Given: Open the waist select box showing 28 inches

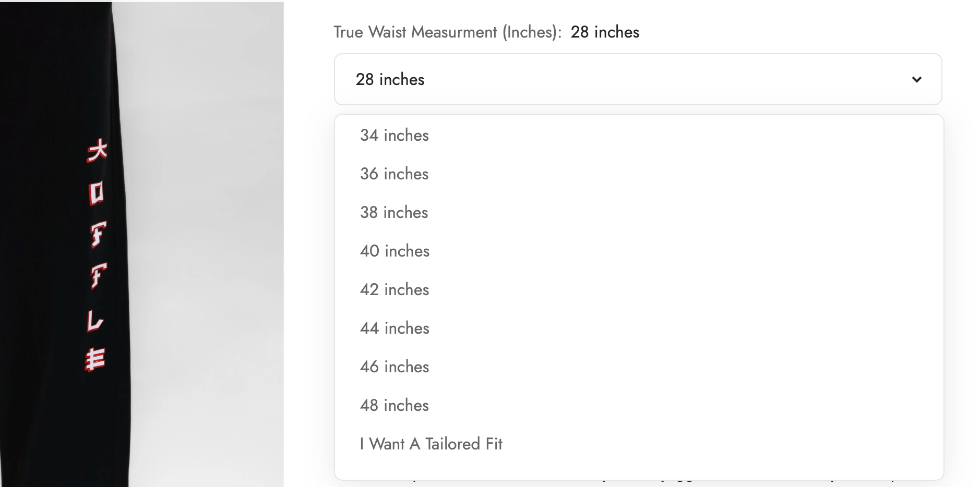Looking at the screenshot, I should tap(638, 79).
